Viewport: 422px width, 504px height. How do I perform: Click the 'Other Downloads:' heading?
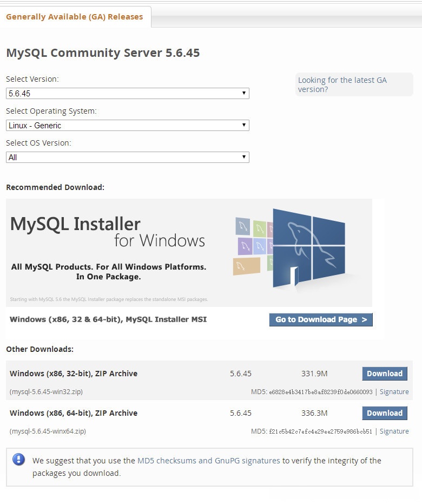click(40, 349)
